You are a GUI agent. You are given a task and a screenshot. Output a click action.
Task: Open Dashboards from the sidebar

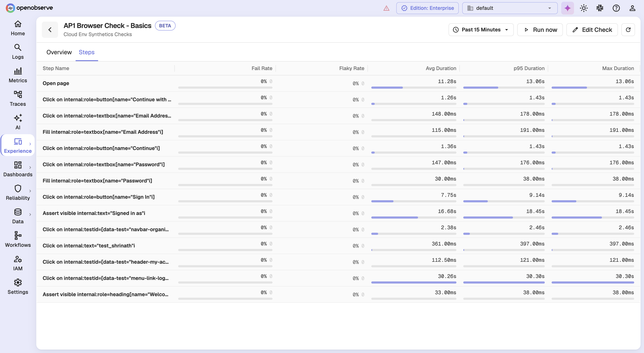point(18,169)
